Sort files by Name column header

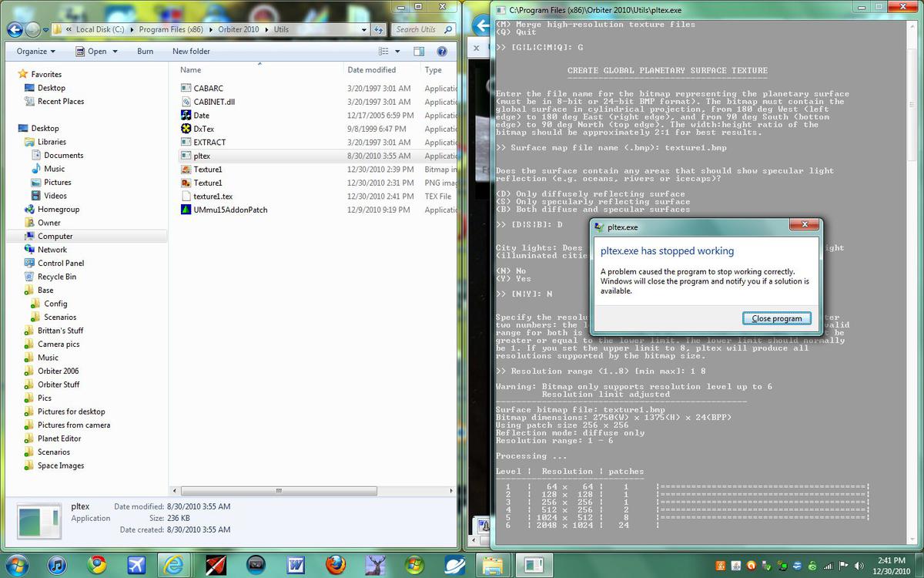click(x=259, y=69)
